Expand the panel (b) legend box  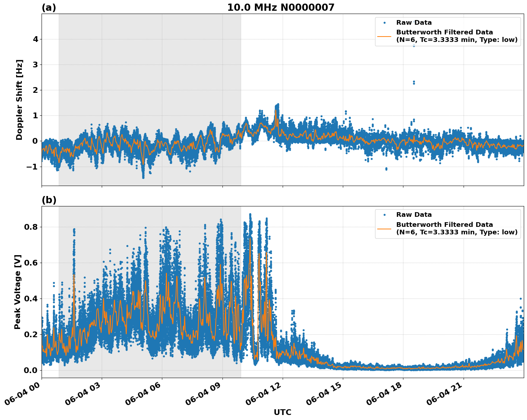tap(448, 224)
